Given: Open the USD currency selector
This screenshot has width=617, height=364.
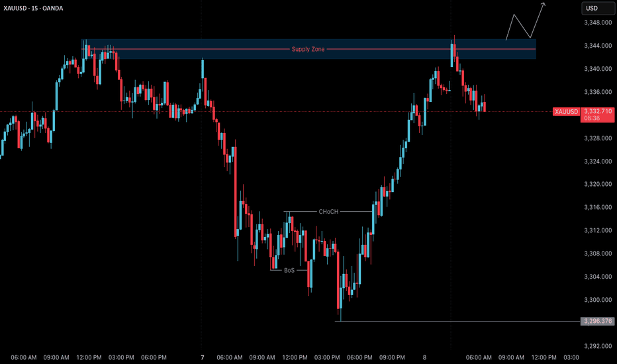Looking at the screenshot, I should pos(598,8).
